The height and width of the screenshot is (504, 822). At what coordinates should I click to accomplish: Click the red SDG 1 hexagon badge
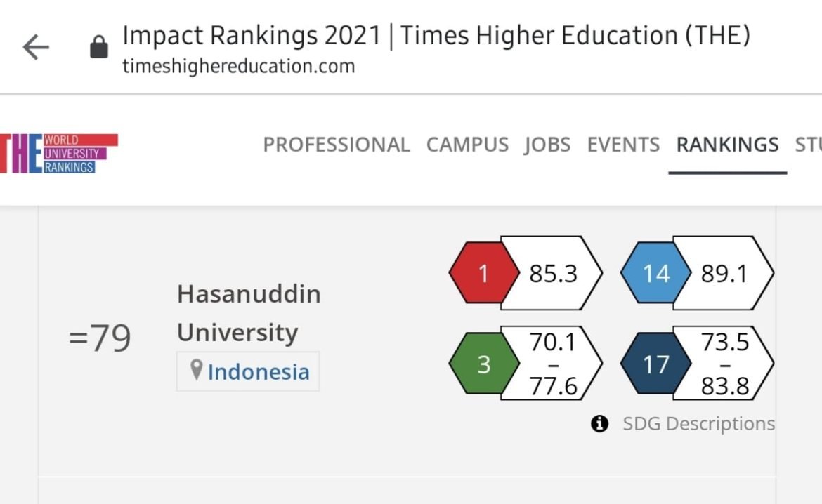[x=483, y=274]
